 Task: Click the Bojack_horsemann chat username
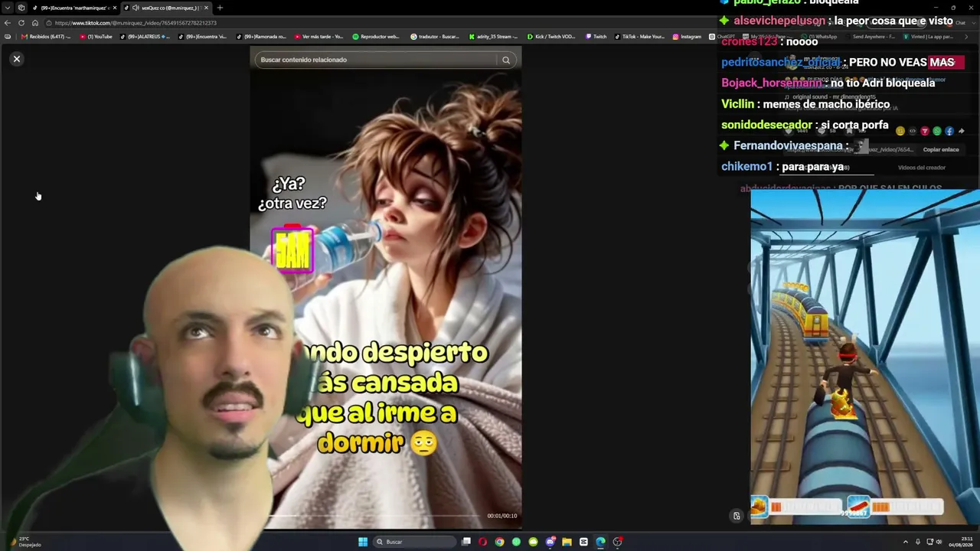click(x=773, y=83)
